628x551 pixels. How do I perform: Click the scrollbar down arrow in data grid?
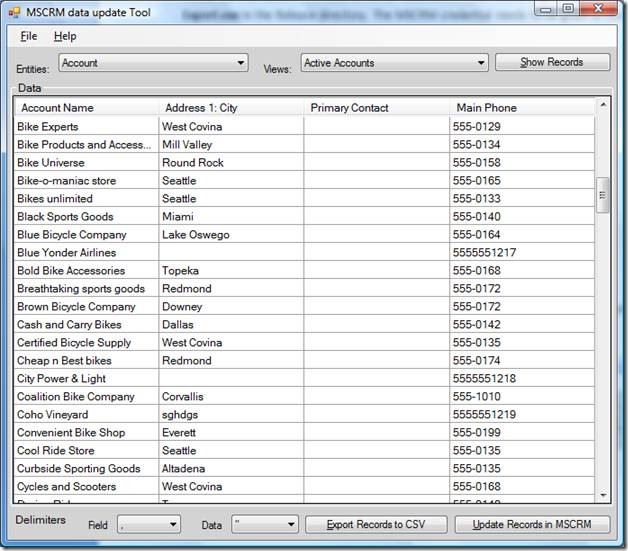[x=603, y=495]
